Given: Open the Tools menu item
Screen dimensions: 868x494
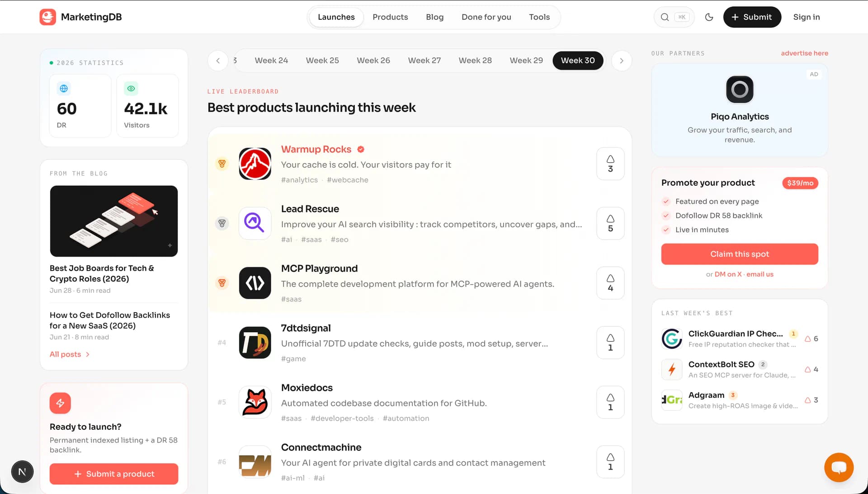Looking at the screenshot, I should (x=539, y=17).
